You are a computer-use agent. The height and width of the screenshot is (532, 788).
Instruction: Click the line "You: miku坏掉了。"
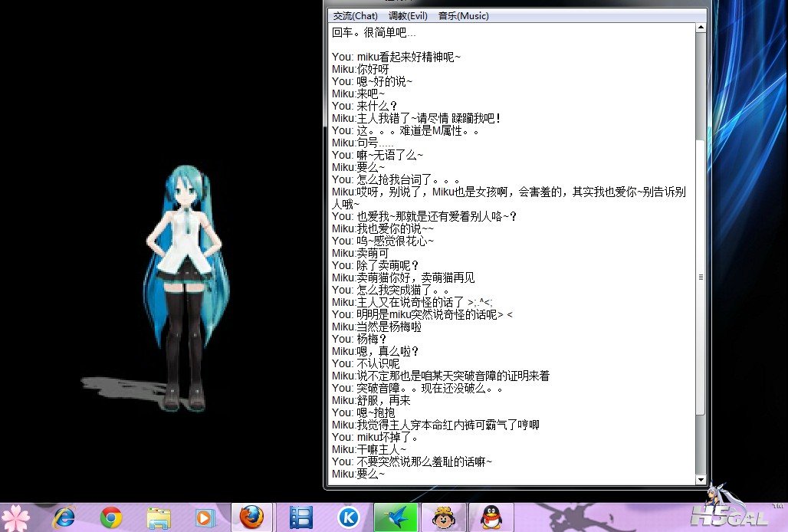tap(375, 437)
